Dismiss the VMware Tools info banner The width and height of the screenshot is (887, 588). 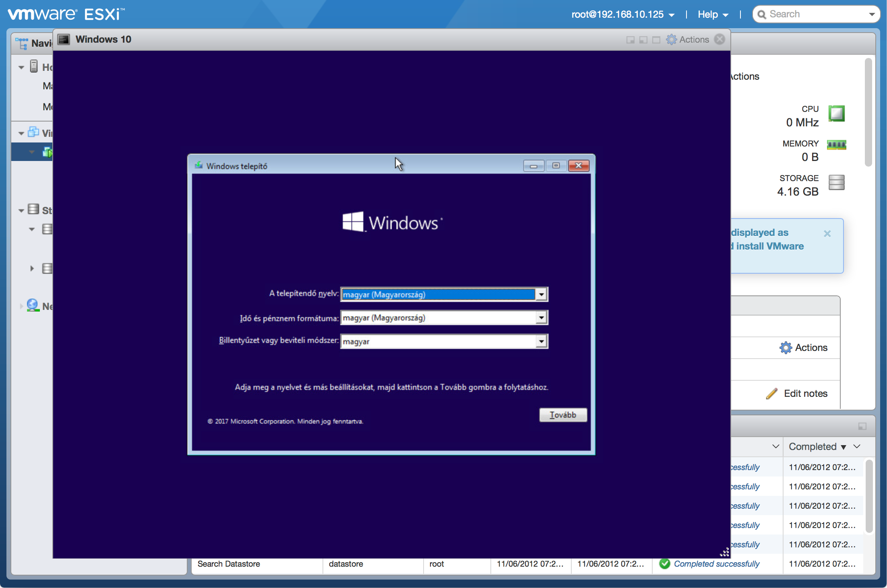tap(827, 233)
